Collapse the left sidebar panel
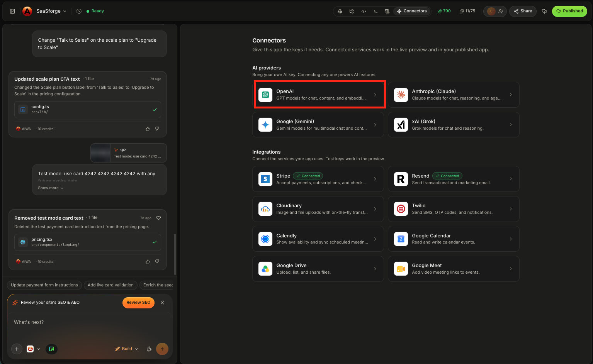 (12, 11)
